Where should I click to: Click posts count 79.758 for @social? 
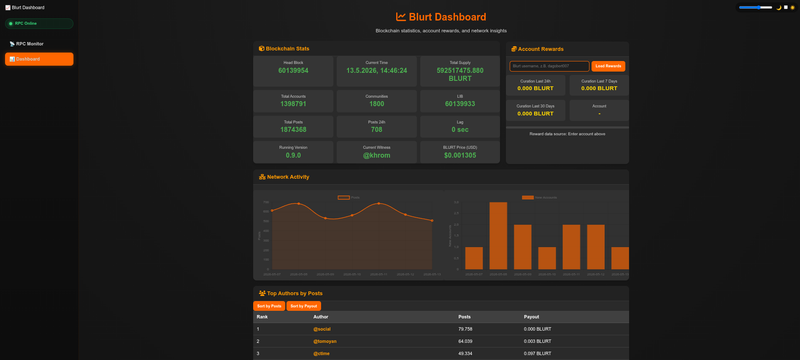click(465, 329)
